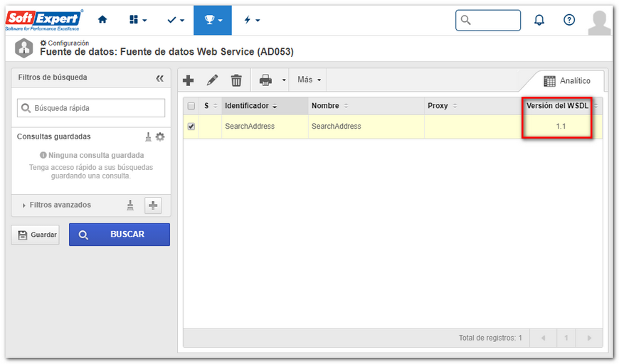Click the SoftExpert logo
619x364 pixels.
(43, 20)
